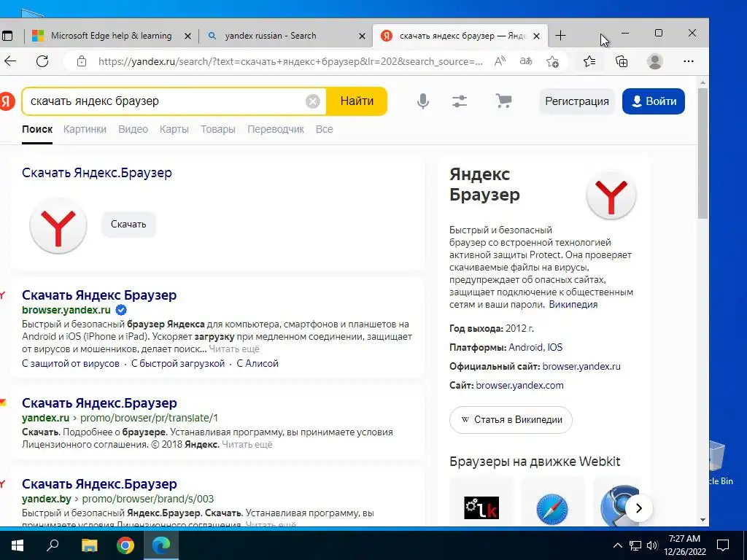Open С быстрой загрузкой sitelink

178,363
